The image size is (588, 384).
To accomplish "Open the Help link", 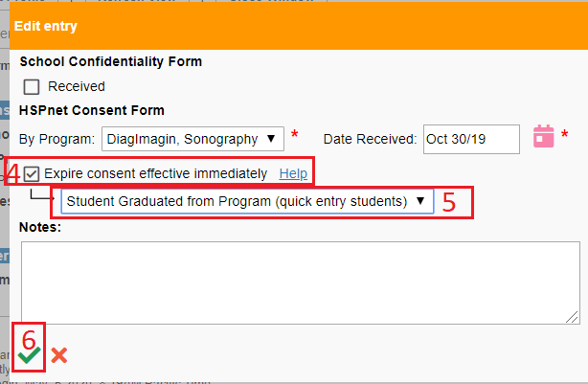I will pos(293,173).
